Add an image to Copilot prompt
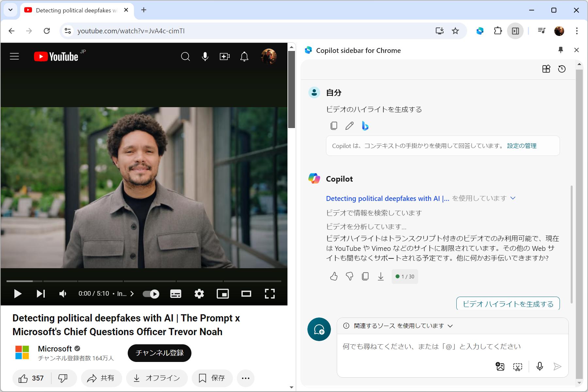Viewport: 588px width, 392px height. point(500,367)
